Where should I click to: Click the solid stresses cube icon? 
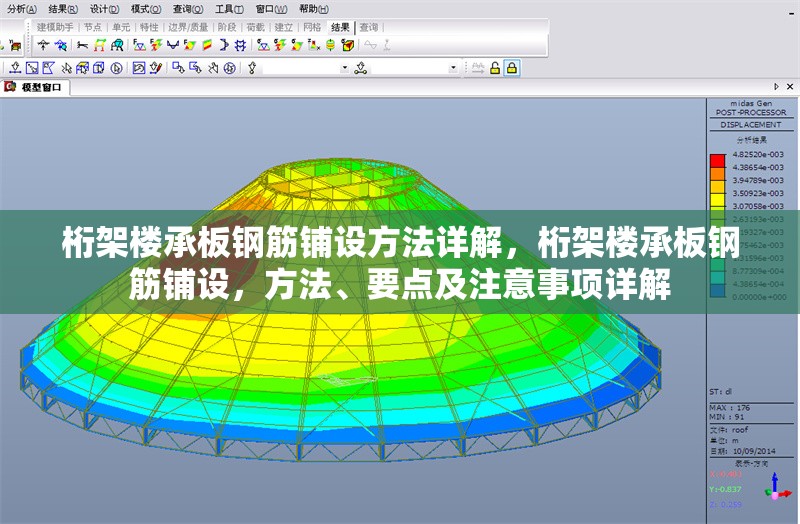348,45
